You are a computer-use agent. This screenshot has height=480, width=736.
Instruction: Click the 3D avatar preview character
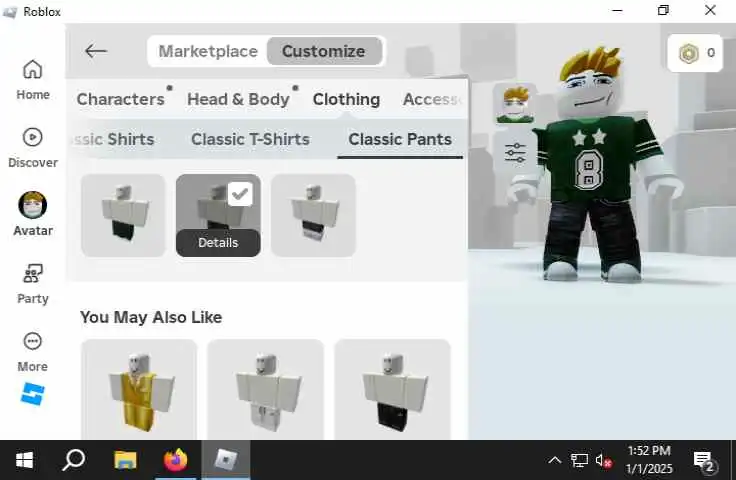coord(595,164)
